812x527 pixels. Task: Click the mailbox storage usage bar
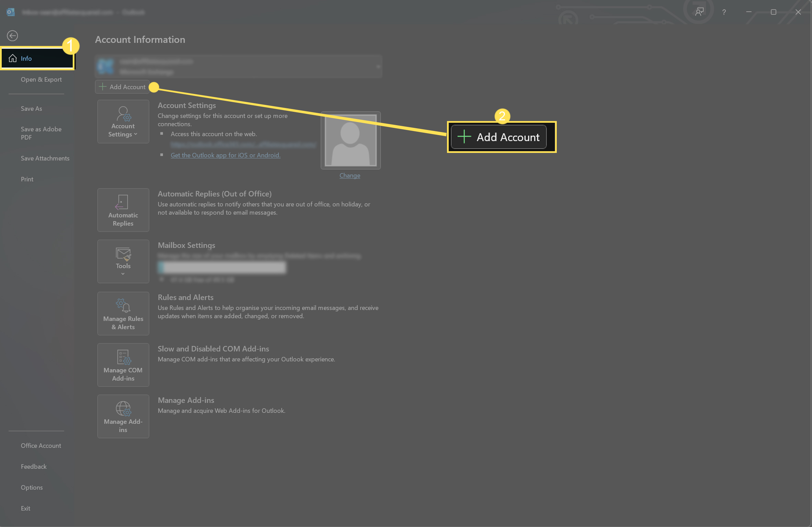pos(222,267)
